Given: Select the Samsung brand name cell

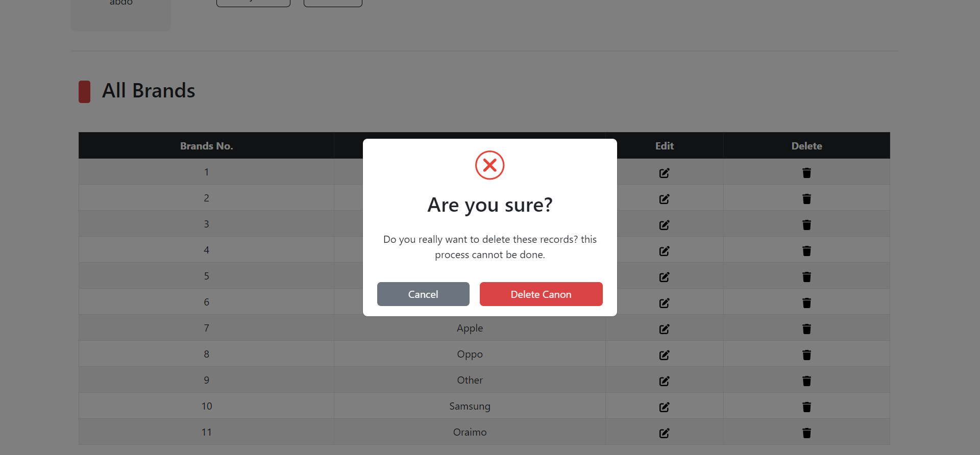Looking at the screenshot, I should pyautogui.click(x=470, y=406).
